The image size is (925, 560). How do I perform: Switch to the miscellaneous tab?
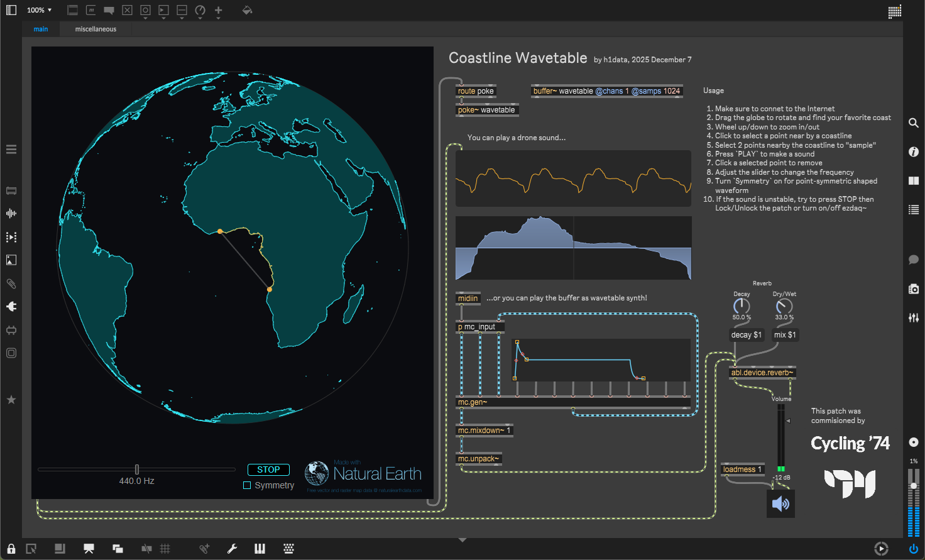pos(96,29)
